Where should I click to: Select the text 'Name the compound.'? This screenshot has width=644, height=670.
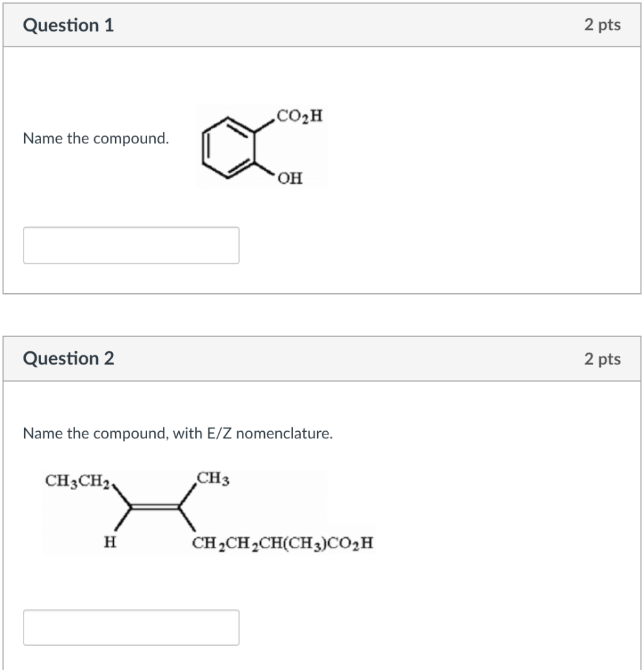pyautogui.click(x=96, y=139)
